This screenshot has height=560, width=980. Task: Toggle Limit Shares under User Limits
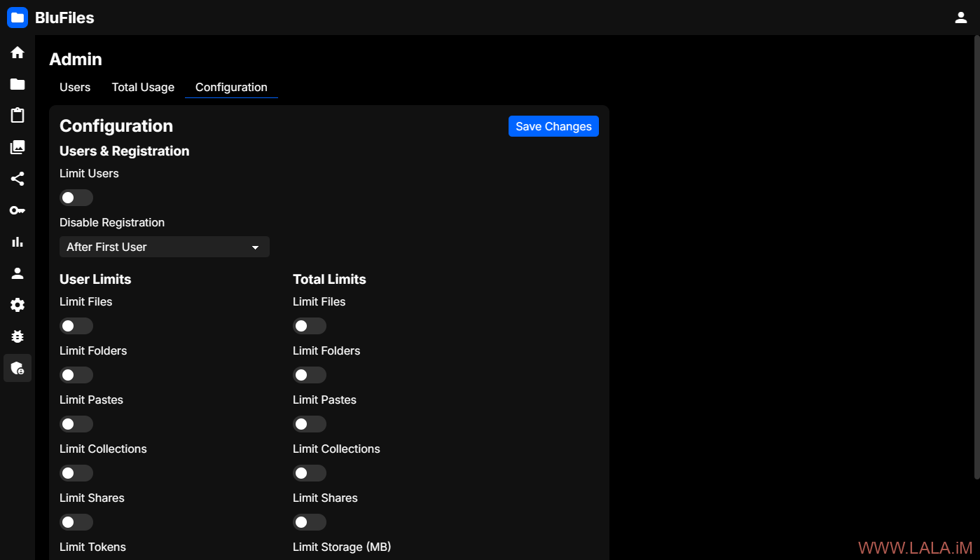tap(76, 522)
